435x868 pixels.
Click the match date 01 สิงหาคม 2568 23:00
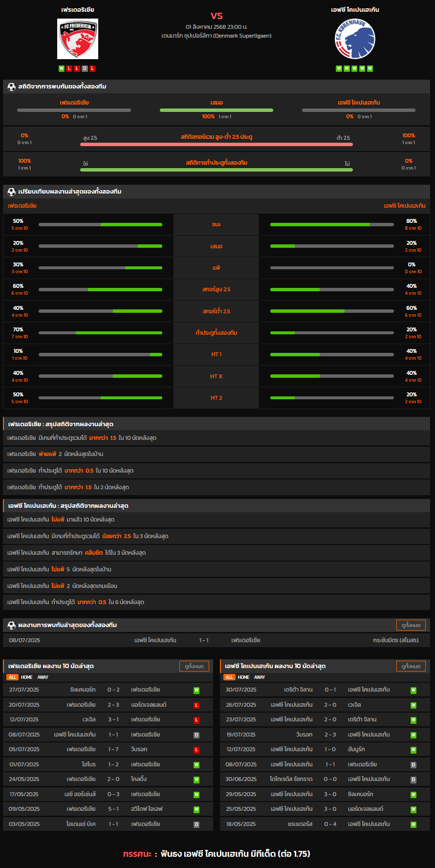coord(217,27)
